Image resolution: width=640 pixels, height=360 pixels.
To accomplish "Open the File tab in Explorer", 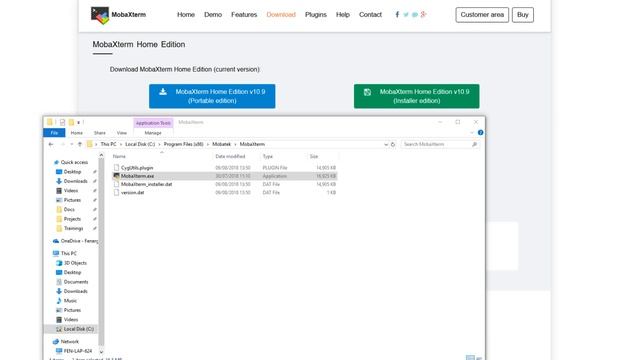I will 54,133.
